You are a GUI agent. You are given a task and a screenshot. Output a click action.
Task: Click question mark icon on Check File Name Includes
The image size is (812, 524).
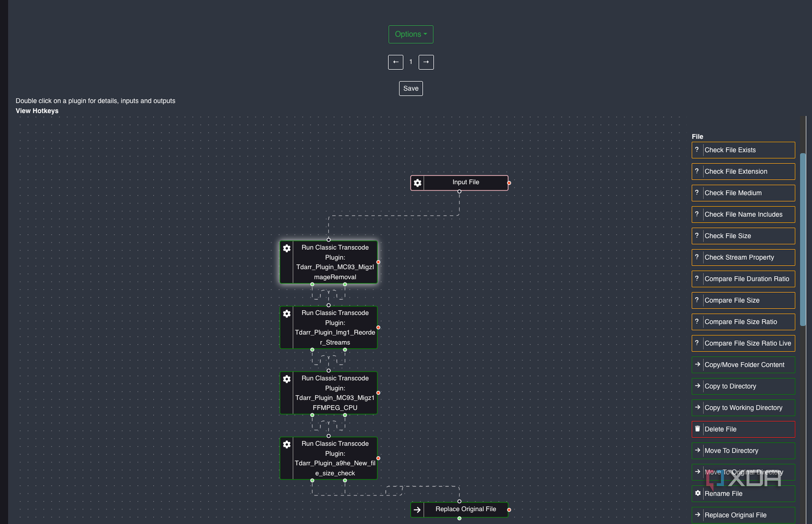click(x=697, y=214)
